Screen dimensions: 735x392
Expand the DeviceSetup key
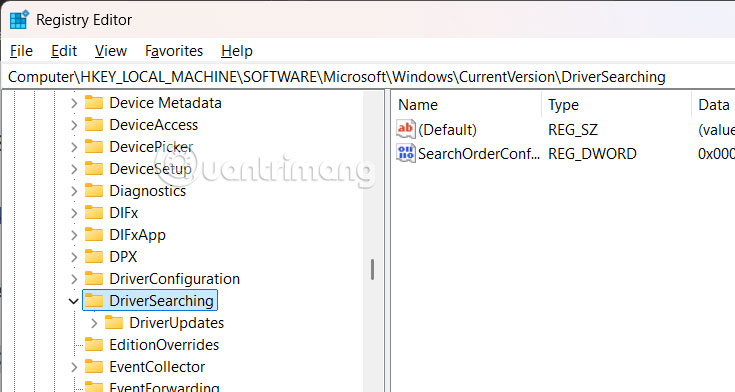[74, 169]
